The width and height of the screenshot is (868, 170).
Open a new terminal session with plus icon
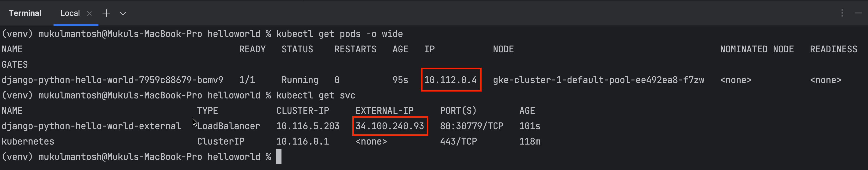click(106, 13)
